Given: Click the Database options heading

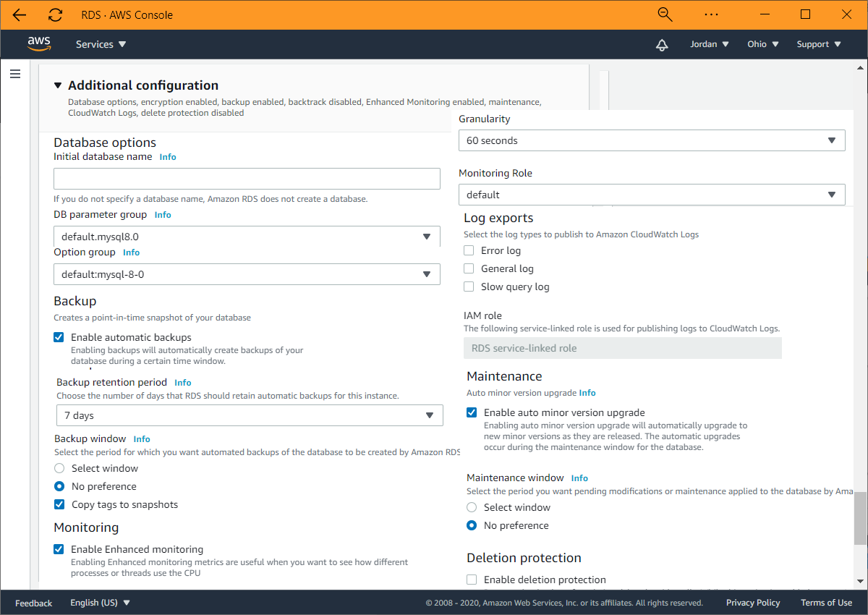Looking at the screenshot, I should click(x=105, y=143).
